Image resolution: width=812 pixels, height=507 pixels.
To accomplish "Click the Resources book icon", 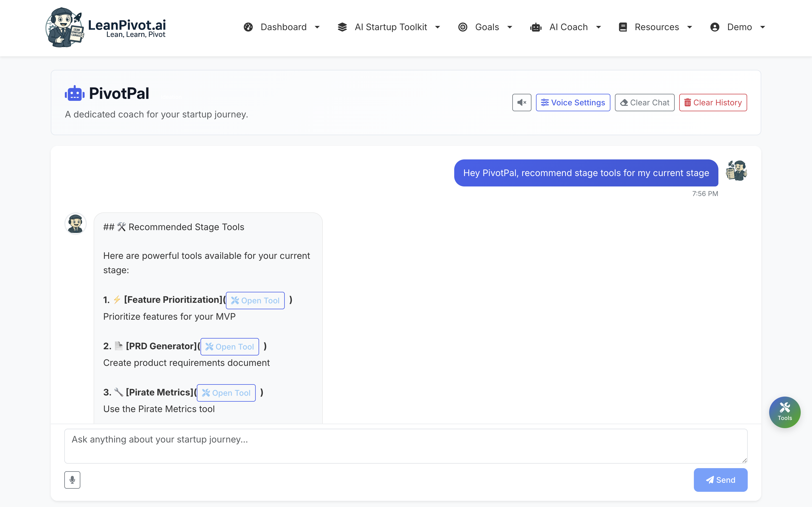I will (623, 27).
